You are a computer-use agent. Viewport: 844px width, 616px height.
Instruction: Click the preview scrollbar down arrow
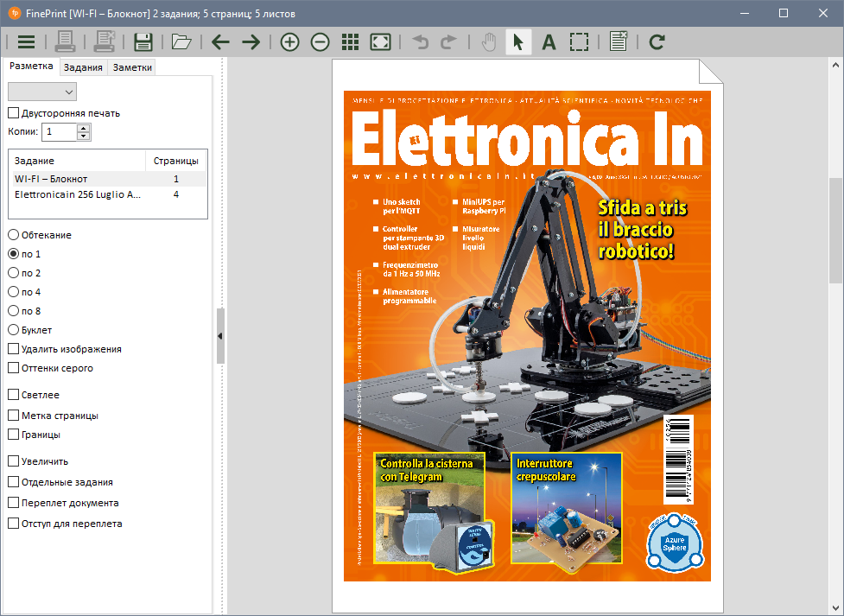pos(835,609)
